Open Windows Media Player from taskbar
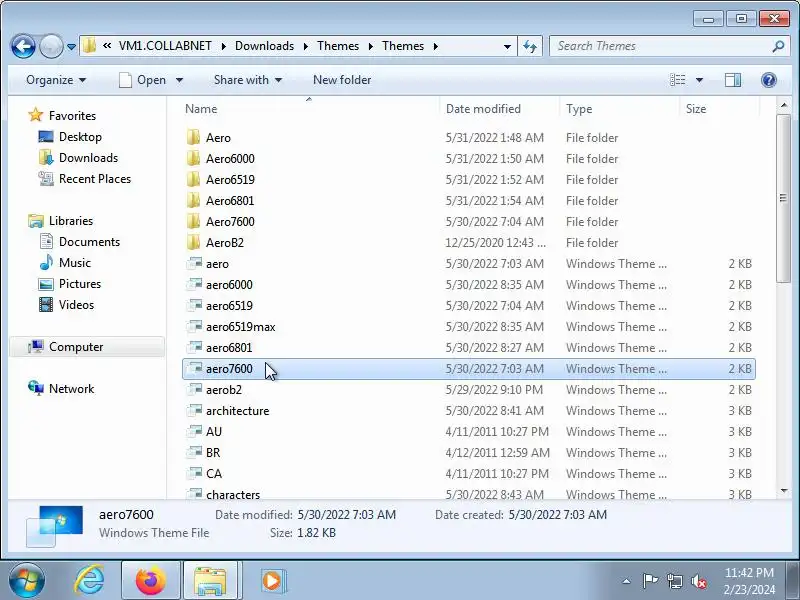Screen dimensions: 800x600 [x=272, y=581]
